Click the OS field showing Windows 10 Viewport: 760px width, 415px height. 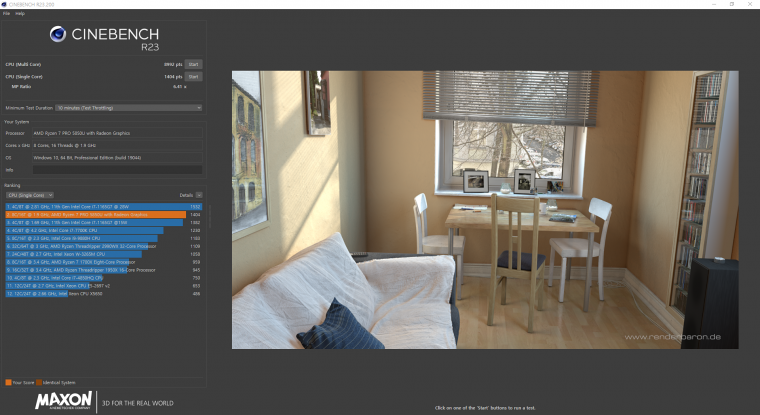pos(117,158)
